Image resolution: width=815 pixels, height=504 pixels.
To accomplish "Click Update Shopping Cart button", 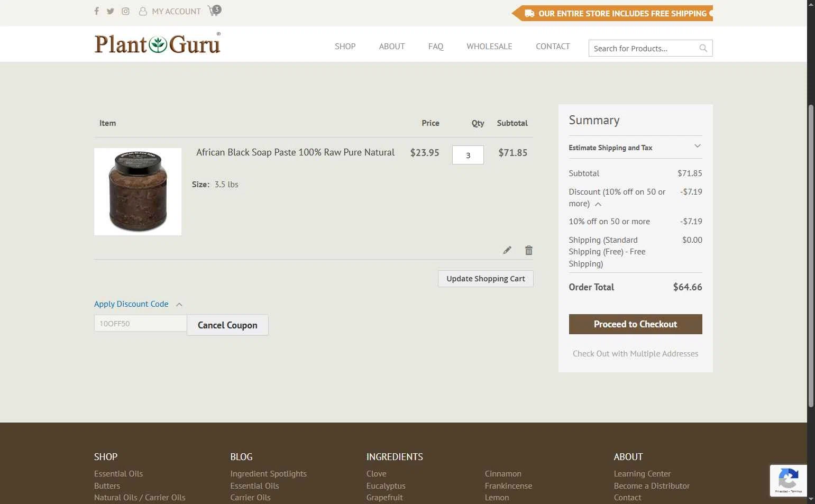I will (x=486, y=279).
